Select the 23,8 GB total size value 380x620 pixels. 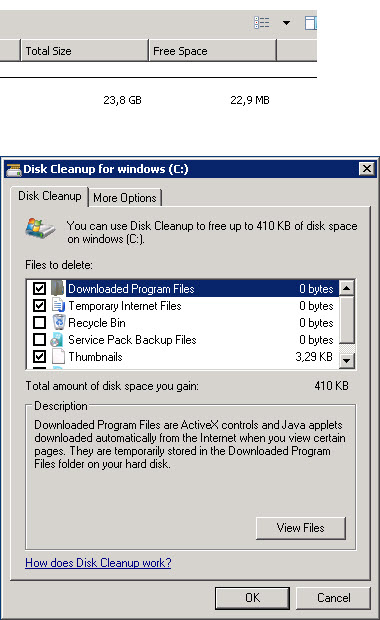pos(122,100)
